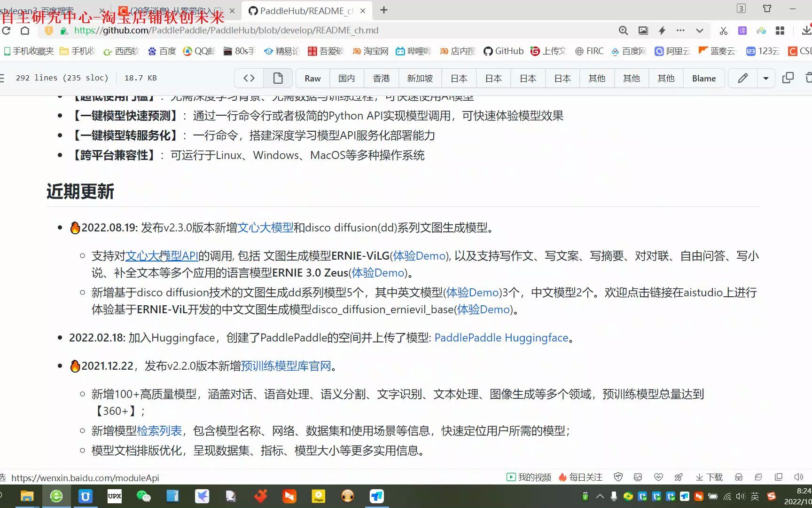The image size is (812, 508).
Task: Open the yellow Player app on taskbar
Action: [x=319, y=496]
